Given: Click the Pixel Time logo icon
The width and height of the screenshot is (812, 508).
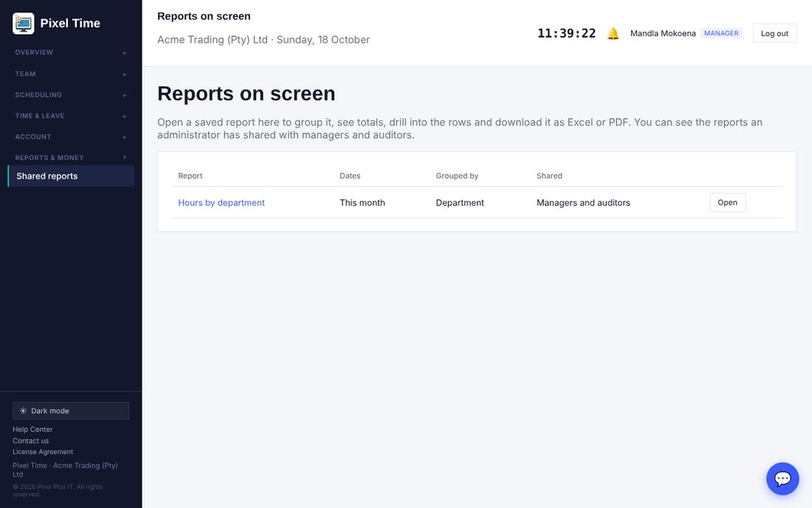Looking at the screenshot, I should click(24, 24).
